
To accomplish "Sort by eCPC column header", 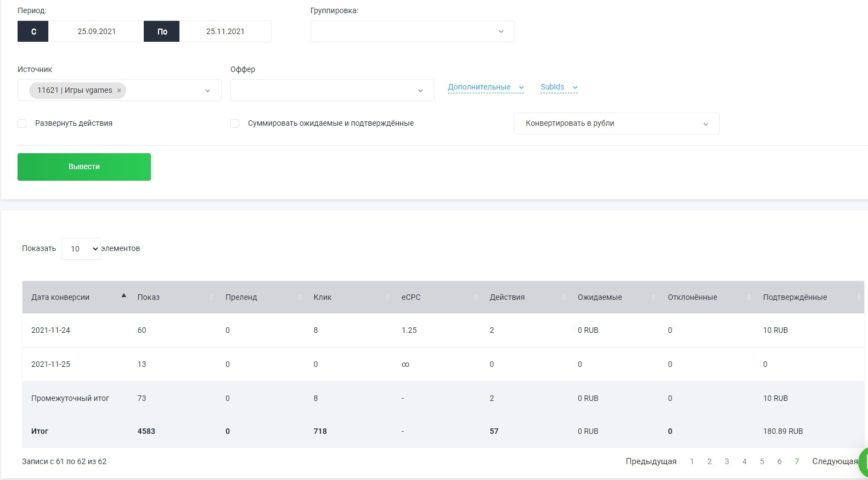I will [x=411, y=297].
